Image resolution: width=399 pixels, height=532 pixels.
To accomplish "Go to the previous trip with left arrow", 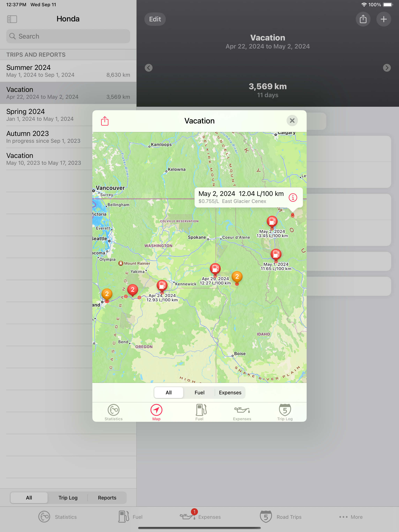I will (x=148, y=68).
